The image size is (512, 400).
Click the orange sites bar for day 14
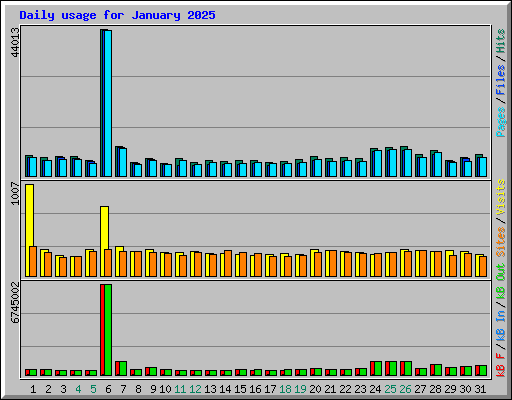[228, 263]
